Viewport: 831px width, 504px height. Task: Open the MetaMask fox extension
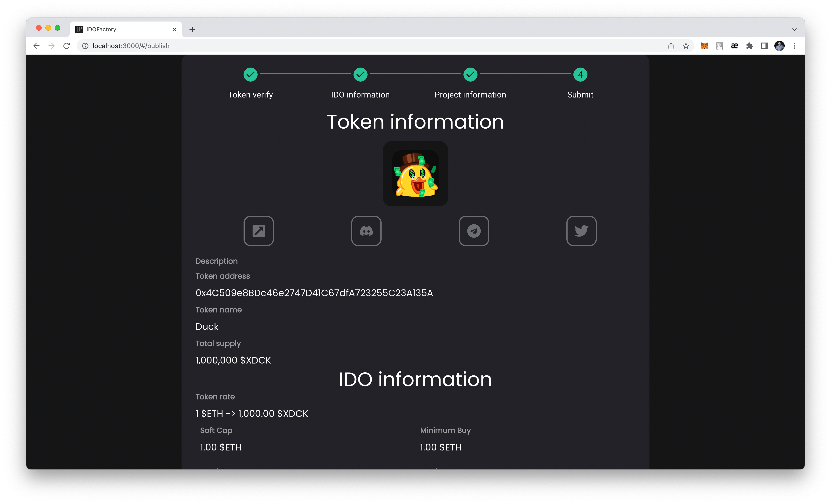click(x=704, y=46)
